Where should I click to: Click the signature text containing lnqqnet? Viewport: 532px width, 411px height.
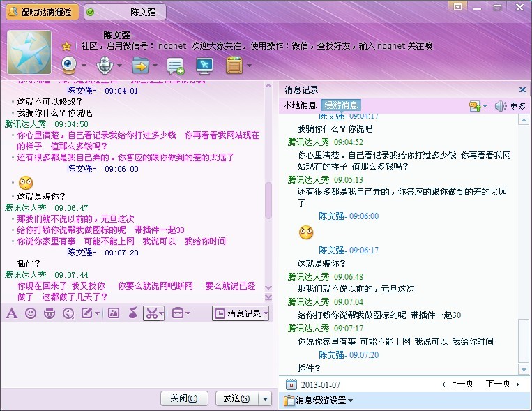click(x=257, y=46)
